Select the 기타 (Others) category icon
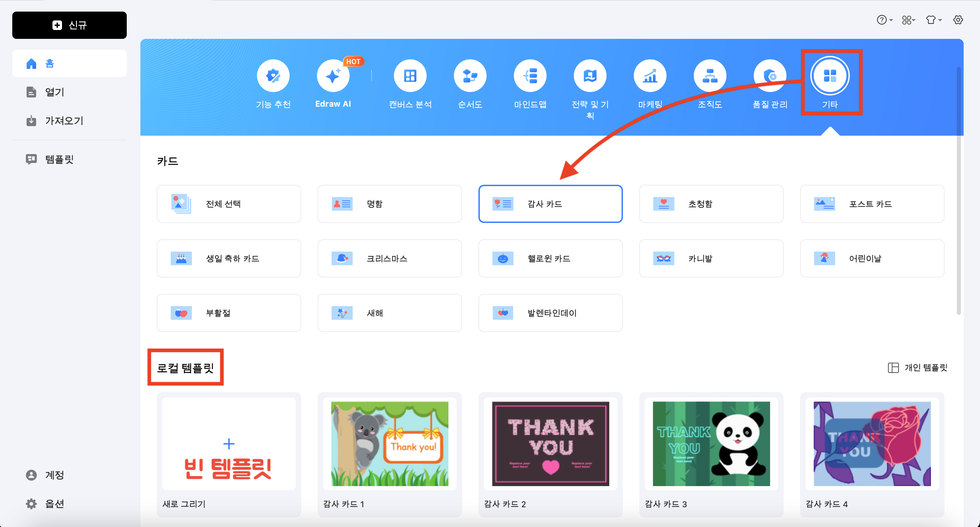The height and width of the screenshot is (527, 980). [x=830, y=76]
